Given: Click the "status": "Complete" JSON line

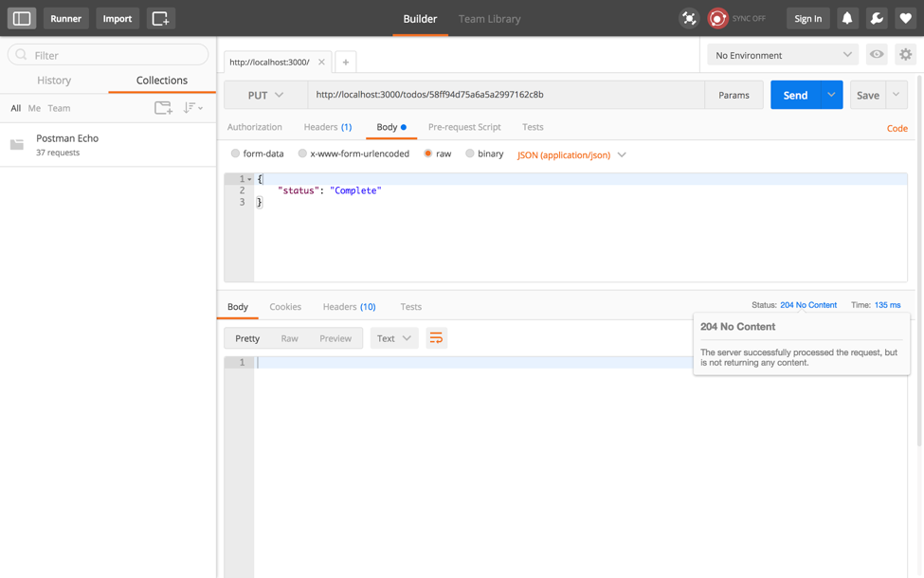Looking at the screenshot, I should click(x=330, y=190).
